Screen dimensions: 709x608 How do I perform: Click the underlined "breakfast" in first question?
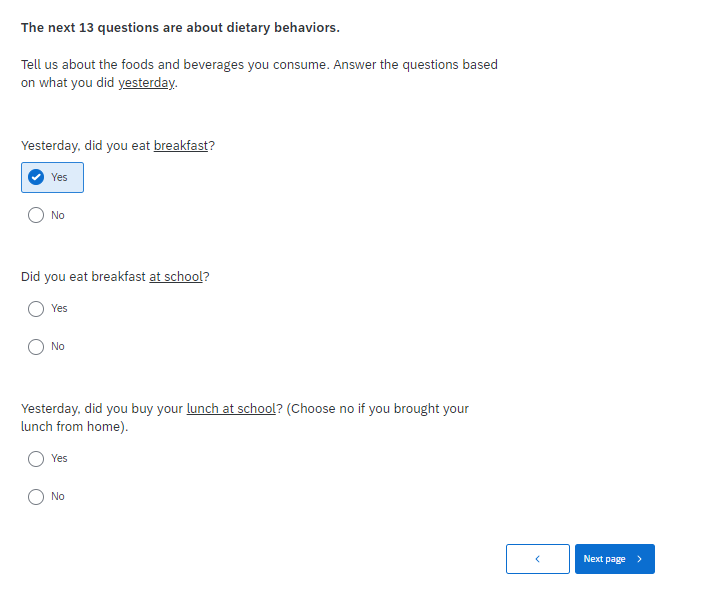(x=181, y=145)
